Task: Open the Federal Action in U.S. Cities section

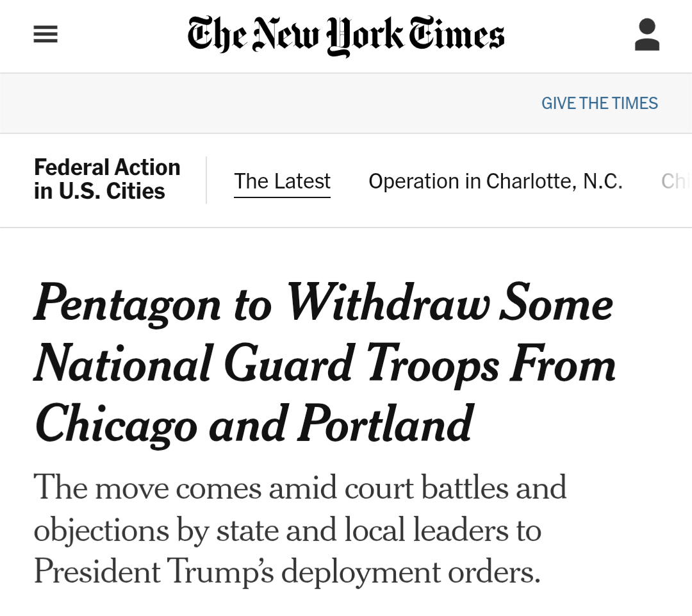Action: (107, 179)
